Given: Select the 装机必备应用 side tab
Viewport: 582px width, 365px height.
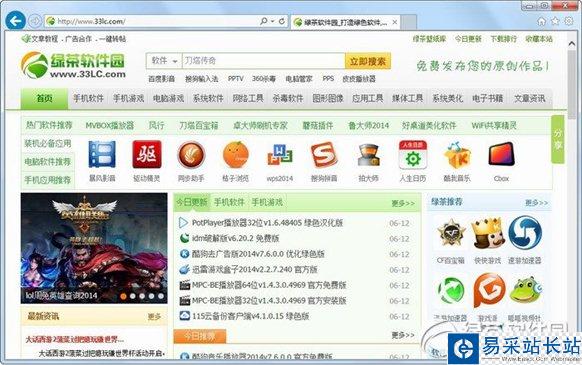Looking at the screenshot, I should click(x=48, y=144).
